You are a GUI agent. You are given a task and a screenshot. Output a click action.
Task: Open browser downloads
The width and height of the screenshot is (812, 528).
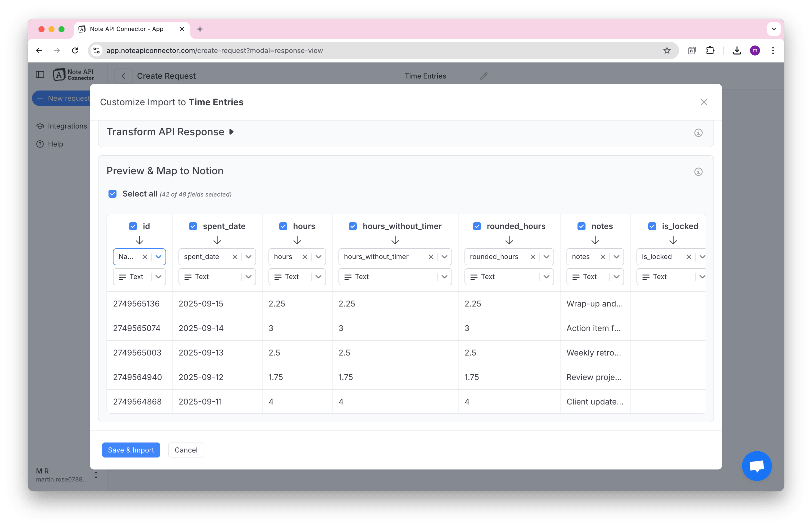736,50
